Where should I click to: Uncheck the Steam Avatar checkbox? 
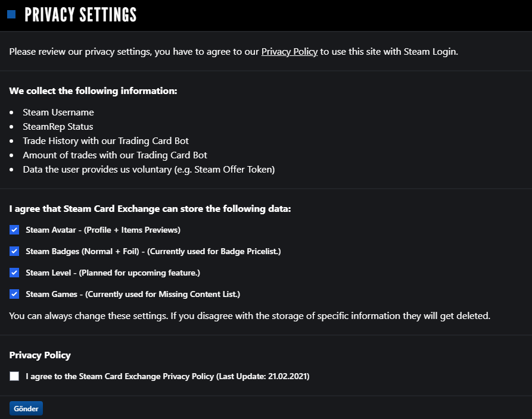14,230
